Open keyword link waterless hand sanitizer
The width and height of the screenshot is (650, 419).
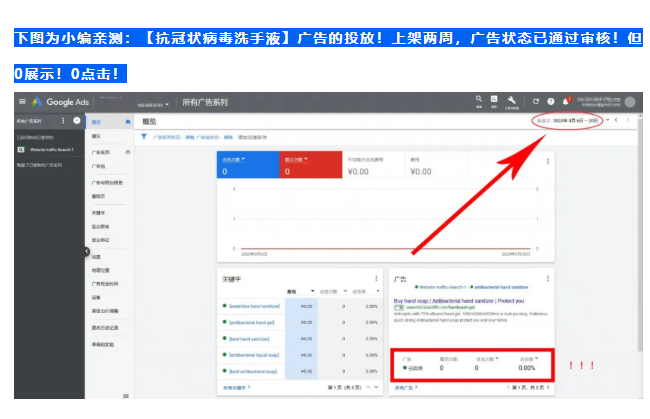[x=255, y=306]
